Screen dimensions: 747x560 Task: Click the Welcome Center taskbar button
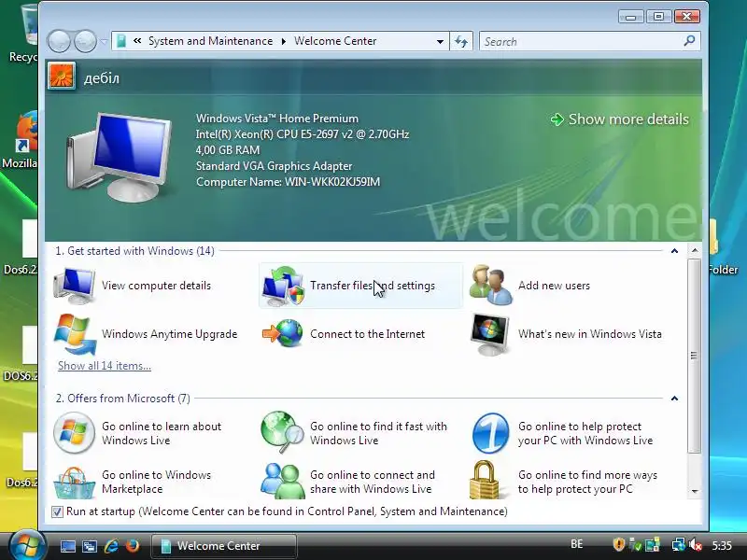coord(224,546)
